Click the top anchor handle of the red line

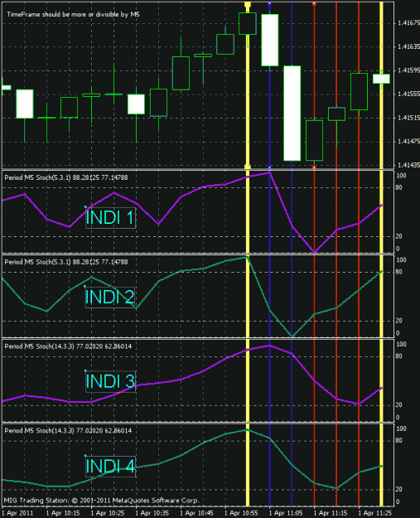coord(314,4)
